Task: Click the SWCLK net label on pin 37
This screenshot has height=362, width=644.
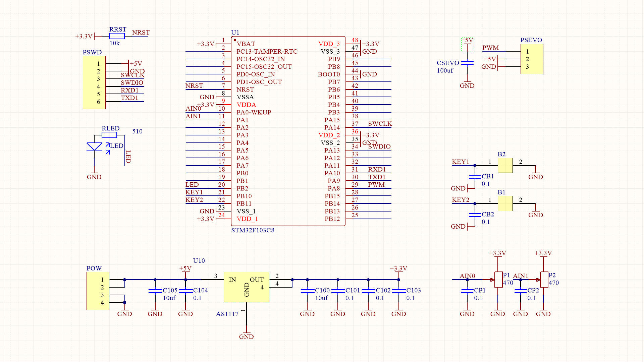Action: (380, 124)
